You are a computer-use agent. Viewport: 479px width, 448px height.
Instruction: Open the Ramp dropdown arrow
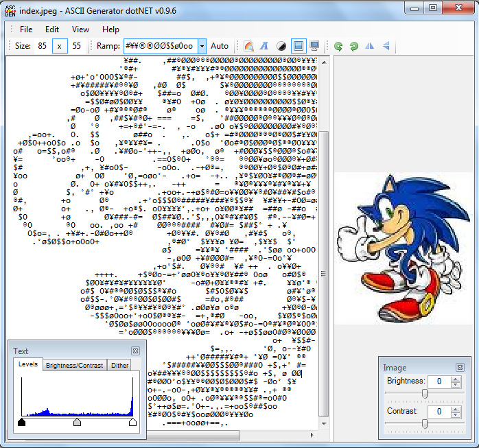click(x=202, y=46)
